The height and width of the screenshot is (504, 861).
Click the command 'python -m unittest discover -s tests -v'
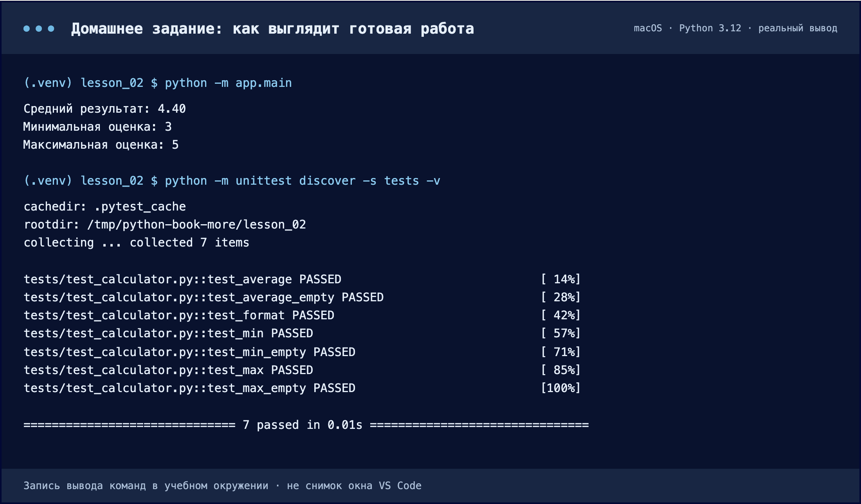pyautogui.click(x=303, y=181)
